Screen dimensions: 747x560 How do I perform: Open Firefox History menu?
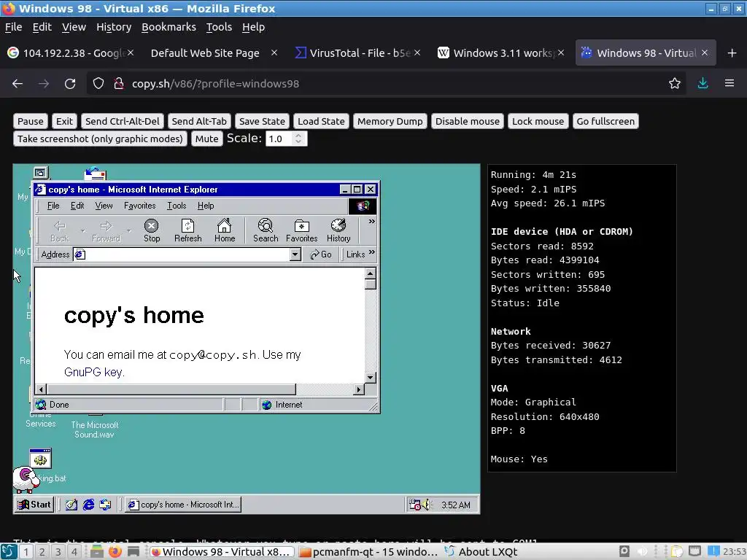pos(114,27)
